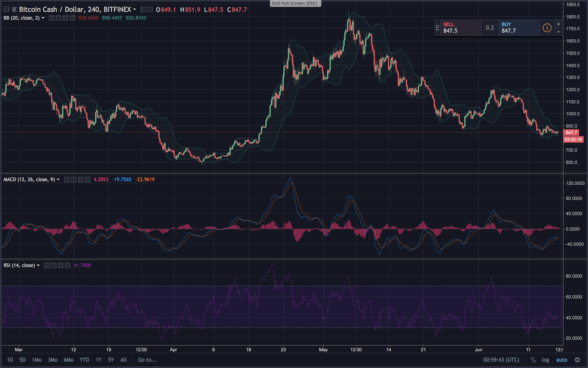Select the 5D time range
Screen dimensions: 588x368
click(22, 360)
